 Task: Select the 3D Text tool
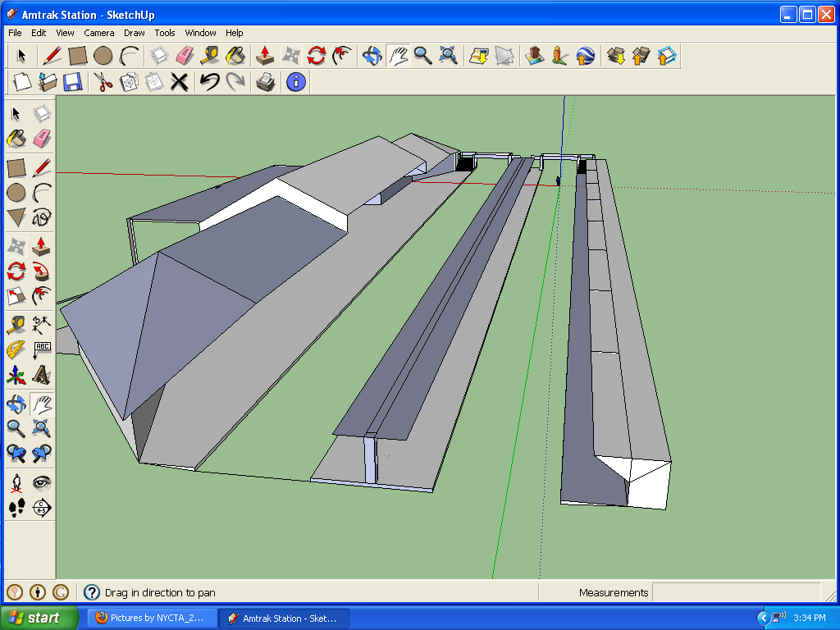point(42,375)
